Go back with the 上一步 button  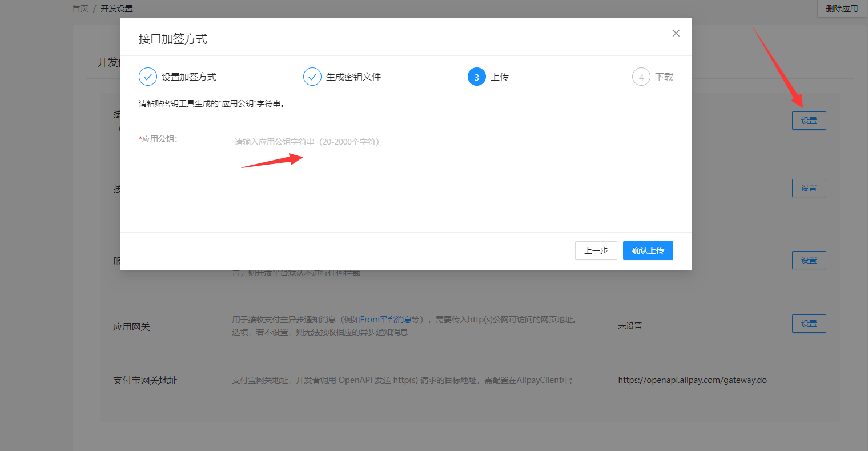pos(596,250)
